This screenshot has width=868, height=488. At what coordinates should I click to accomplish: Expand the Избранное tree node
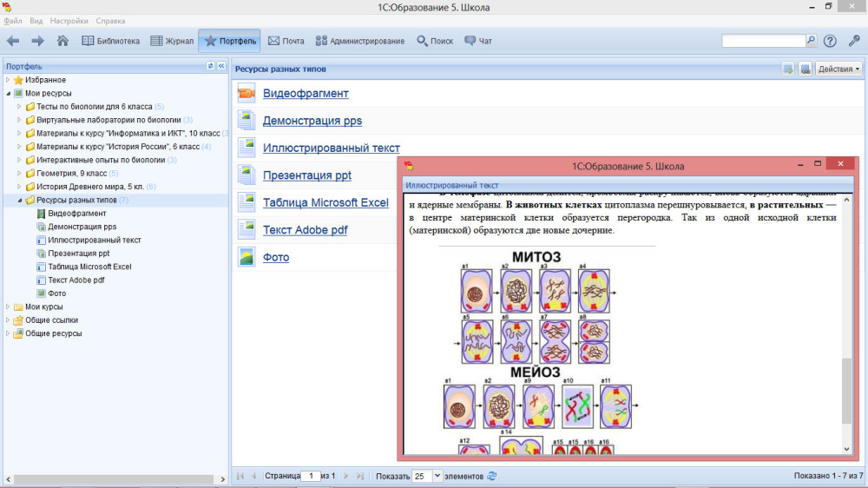pyautogui.click(x=9, y=80)
